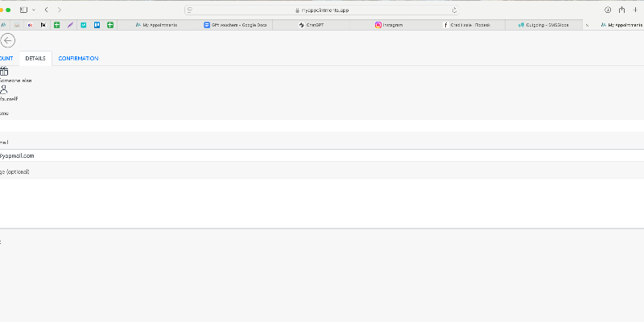Go back with Safari's back arrow

(x=47, y=10)
